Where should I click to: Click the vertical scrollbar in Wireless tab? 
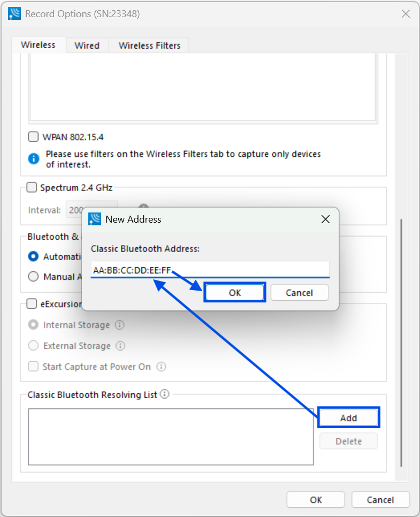pos(401,343)
